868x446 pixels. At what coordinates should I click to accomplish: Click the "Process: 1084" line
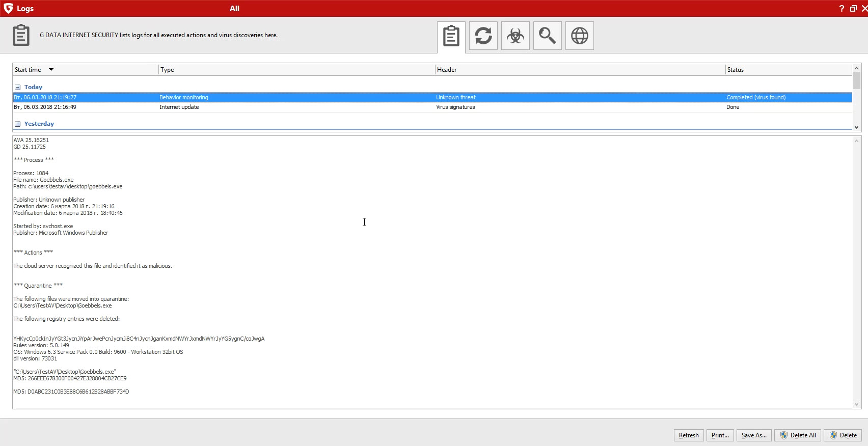[31, 173]
